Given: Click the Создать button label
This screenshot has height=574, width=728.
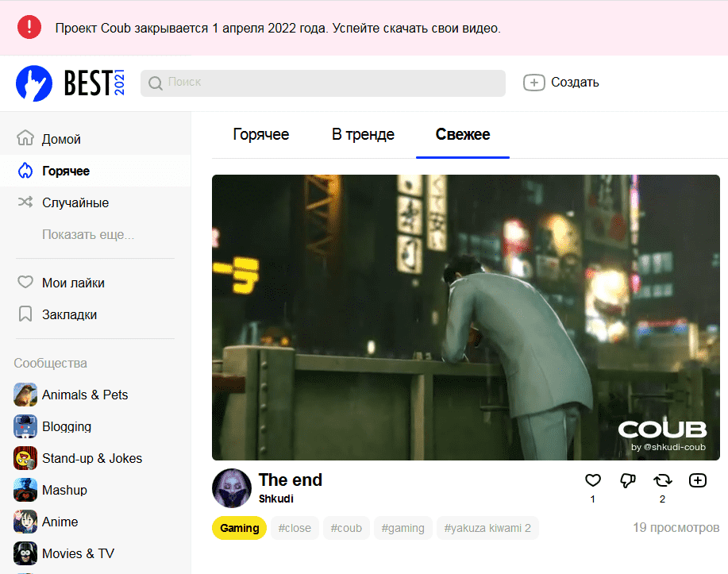Looking at the screenshot, I should coord(575,83).
